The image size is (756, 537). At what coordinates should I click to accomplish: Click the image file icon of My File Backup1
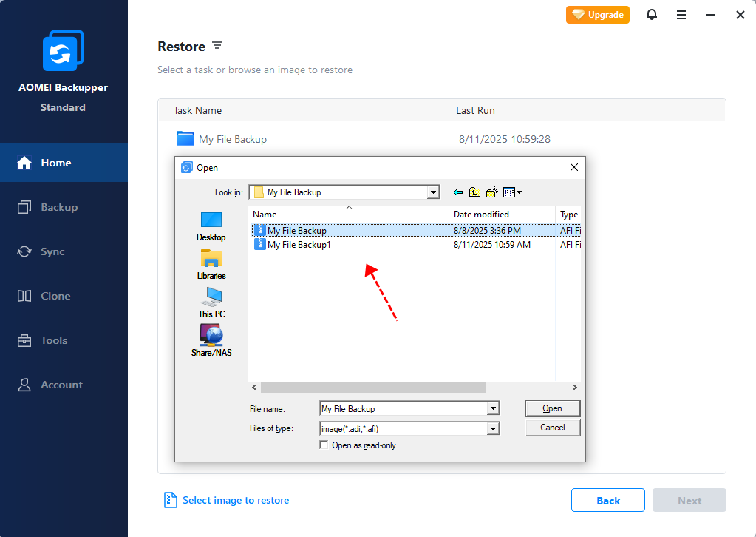[x=259, y=244]
